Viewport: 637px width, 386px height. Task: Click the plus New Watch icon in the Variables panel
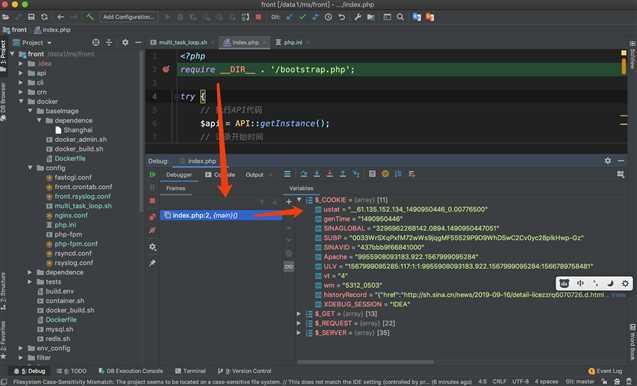point(288,201)
